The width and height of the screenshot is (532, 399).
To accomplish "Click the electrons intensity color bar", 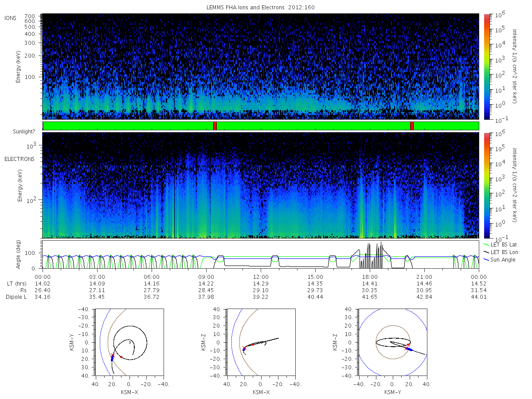I will point(487,185).
